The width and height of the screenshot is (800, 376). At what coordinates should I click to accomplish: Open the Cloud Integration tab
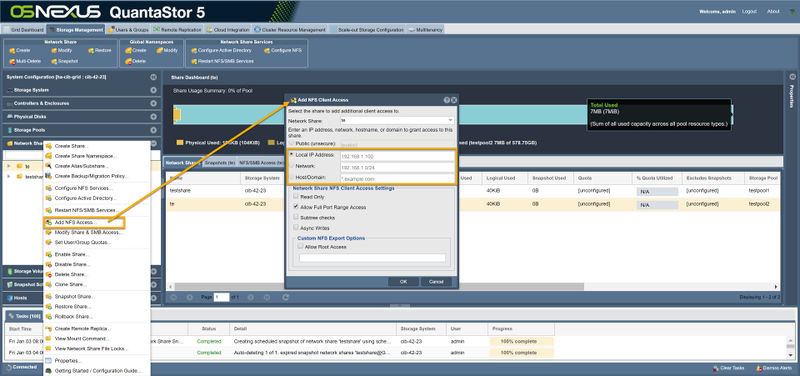[x=228, y=30]
